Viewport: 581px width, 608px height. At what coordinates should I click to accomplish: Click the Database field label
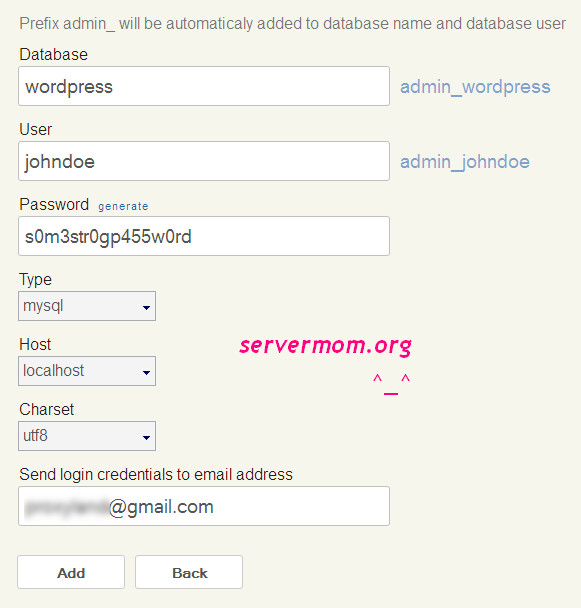(x=54, y=54)
